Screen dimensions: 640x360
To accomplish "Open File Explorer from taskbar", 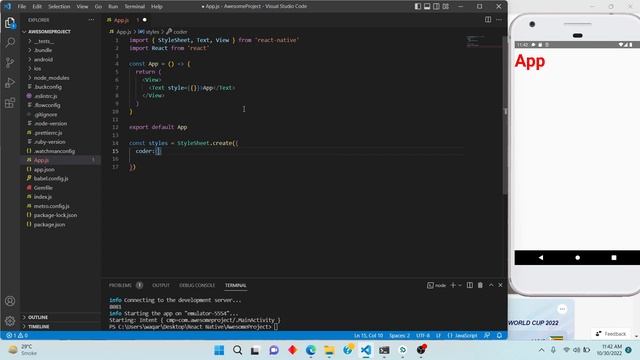I will pyautogui.click(x=329, y=350).
